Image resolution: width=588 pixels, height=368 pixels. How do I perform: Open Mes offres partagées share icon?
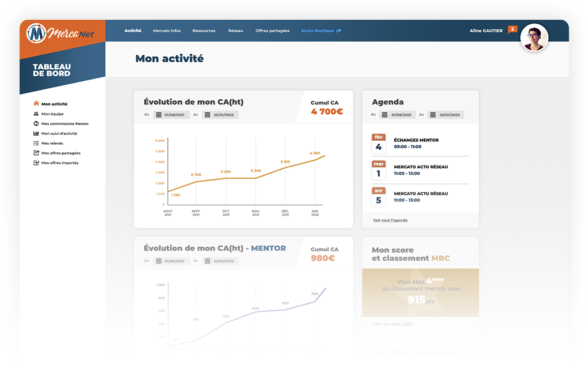point(36,153)
